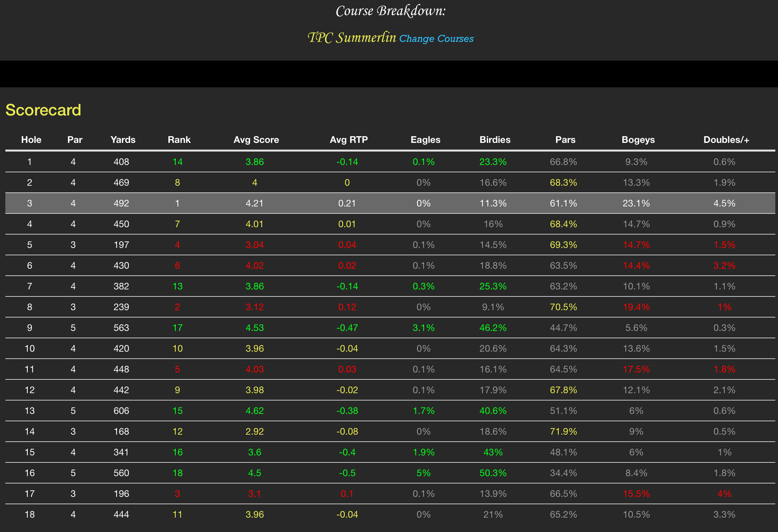Click the 3.2% doubles value
Screen dimensions: 778x532
pyautogui.click(x=724, y=265)
